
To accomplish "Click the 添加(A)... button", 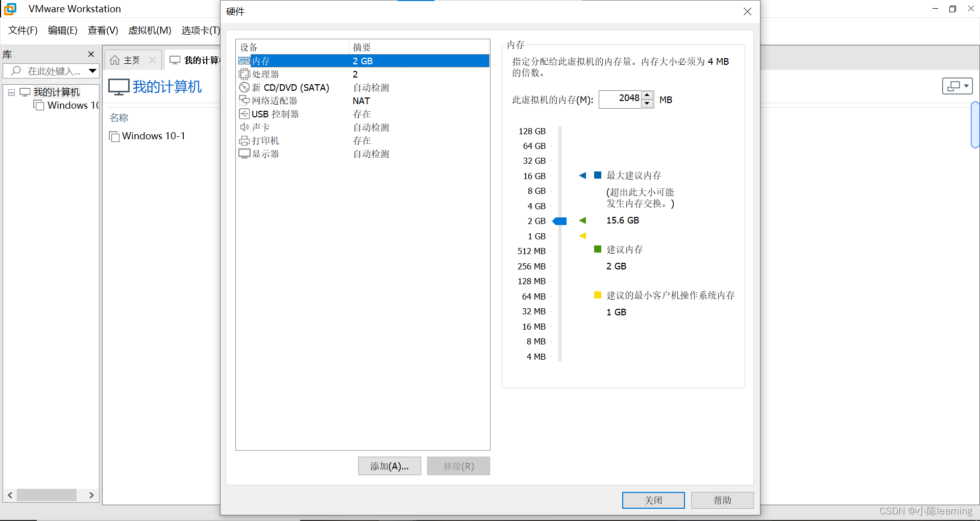I will click(x=389, y=466).
